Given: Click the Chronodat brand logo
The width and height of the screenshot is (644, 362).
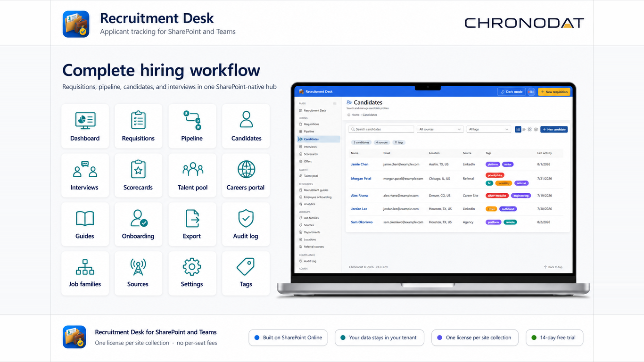Looking at the screenshot, I should click(x=524, y=23).
